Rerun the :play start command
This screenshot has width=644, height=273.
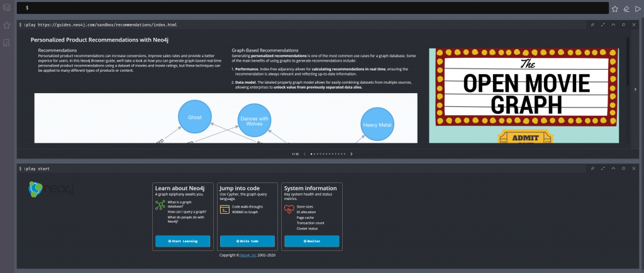(623, 169)
